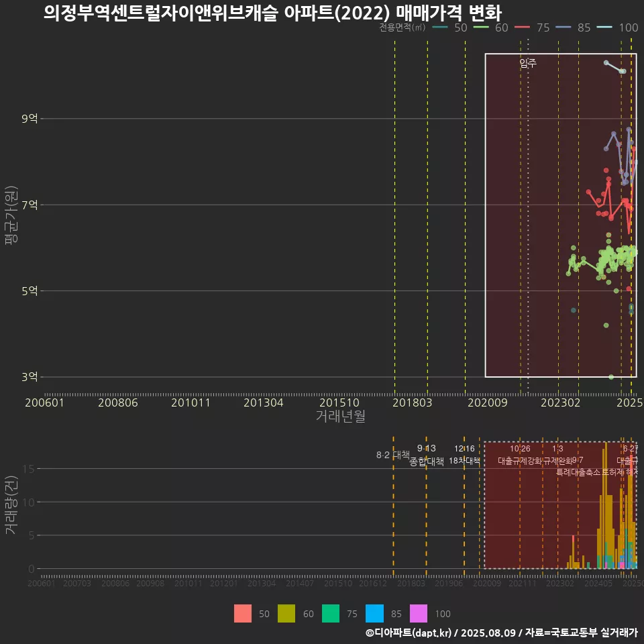This screenshot has height=644, width=644.
Task: Click '201407' on the volume chart x-axis
Action: coord(300,583)
